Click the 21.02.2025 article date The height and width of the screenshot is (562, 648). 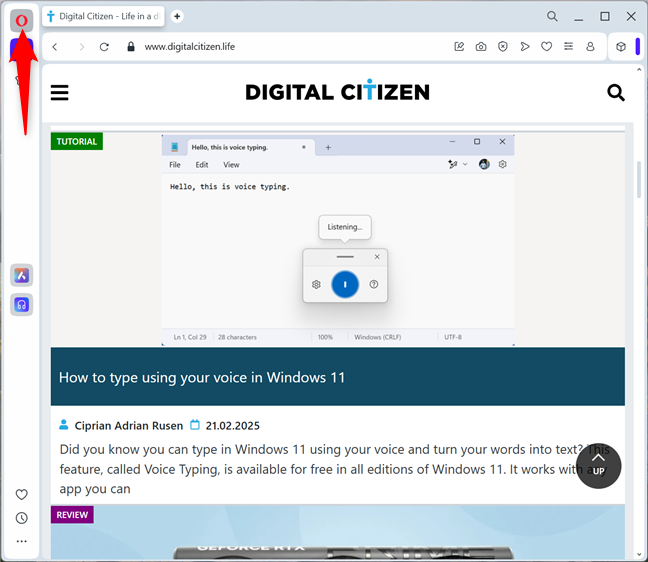pyautogui.click(x=233, y=426)
